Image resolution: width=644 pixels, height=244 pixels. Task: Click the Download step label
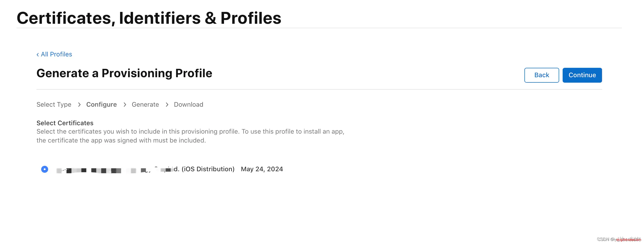tap(188, 104)
